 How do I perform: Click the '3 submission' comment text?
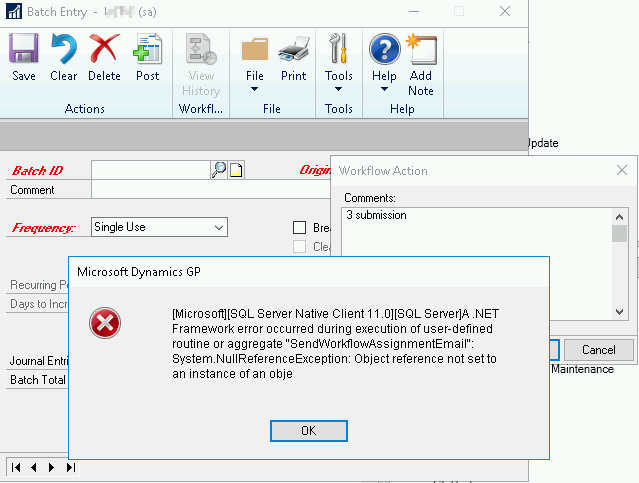coord(376,215)
